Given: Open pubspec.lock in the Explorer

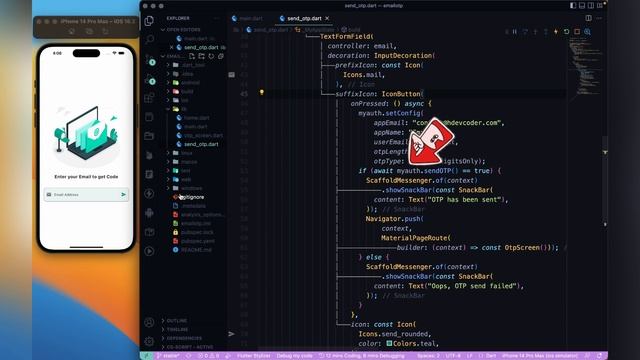Looking at the screenshot, I should [197, 232].
